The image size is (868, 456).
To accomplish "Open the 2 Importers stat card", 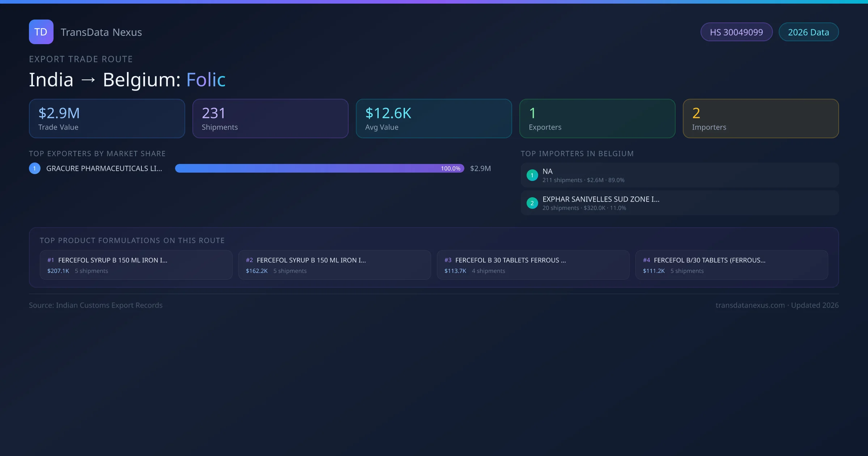I will click(x=761, y=118).
